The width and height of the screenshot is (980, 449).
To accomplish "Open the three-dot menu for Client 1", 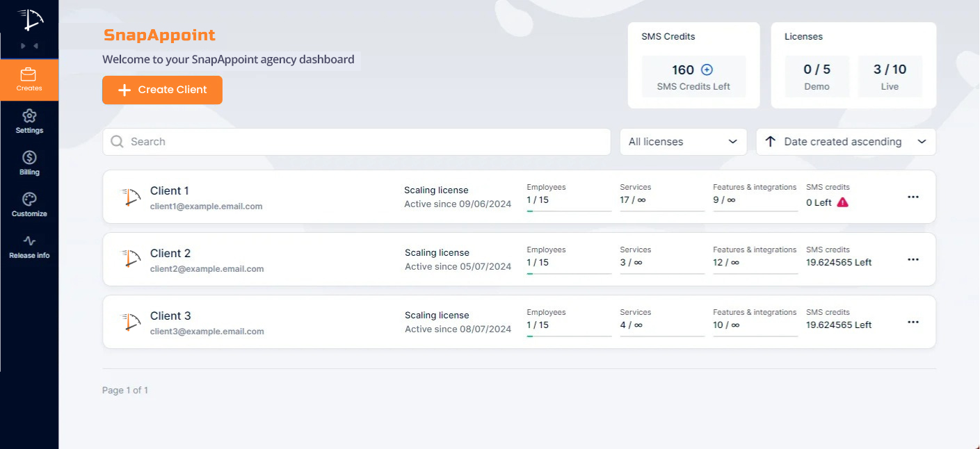I will [913, 197].
